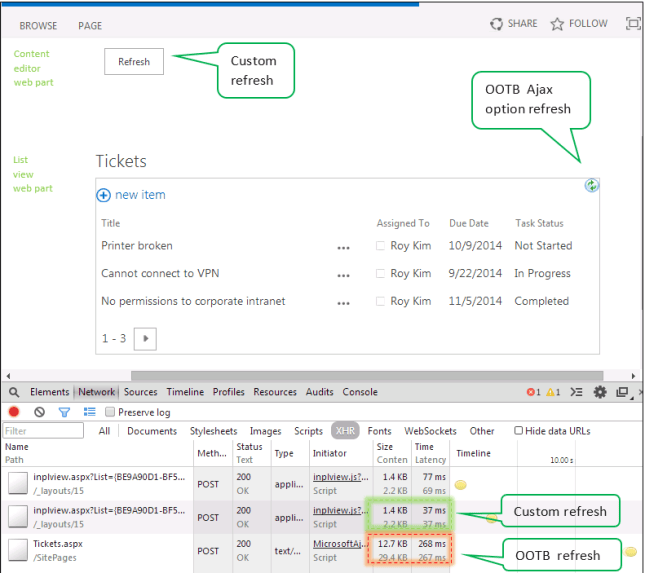
Task: Switch to the Sources panel
Action: (x=141, y=392)
